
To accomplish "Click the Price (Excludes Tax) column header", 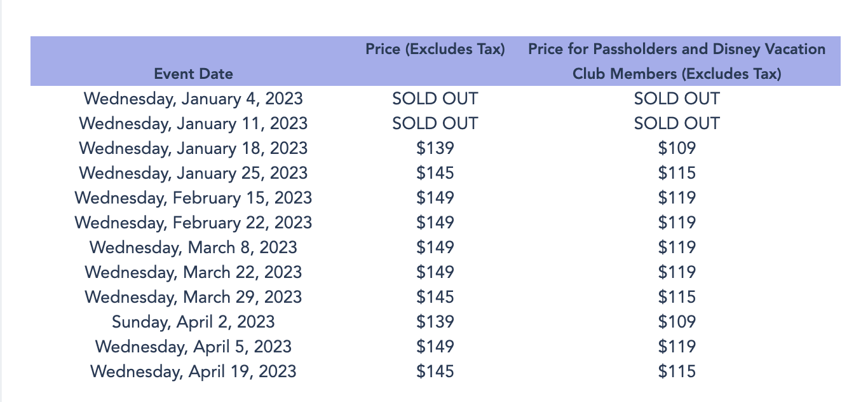I will pyautogui.click(x=435, y=49).
